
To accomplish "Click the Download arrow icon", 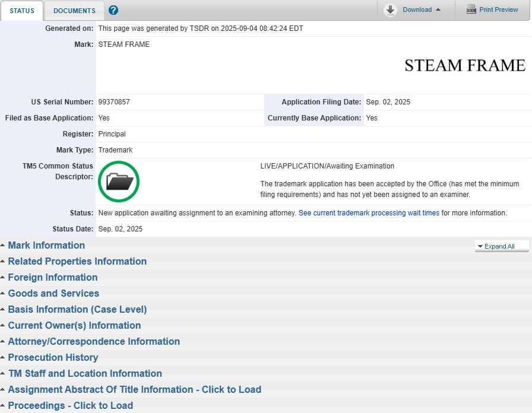I will click(x=390, y=10).
